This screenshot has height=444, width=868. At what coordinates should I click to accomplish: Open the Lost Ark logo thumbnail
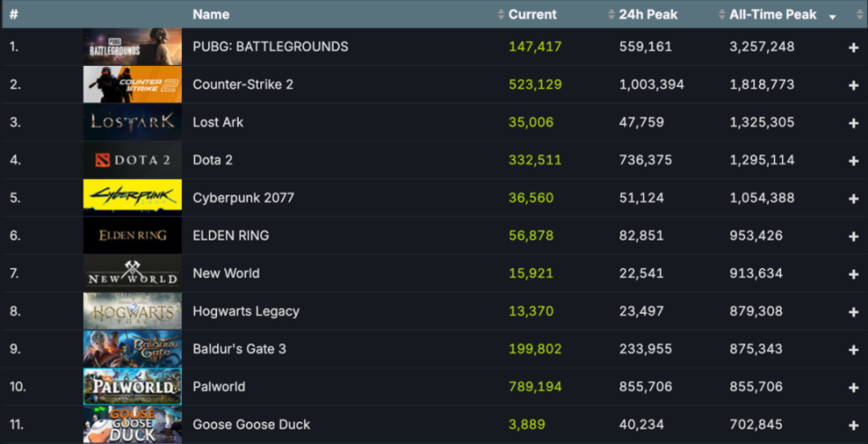pos(132,122)
